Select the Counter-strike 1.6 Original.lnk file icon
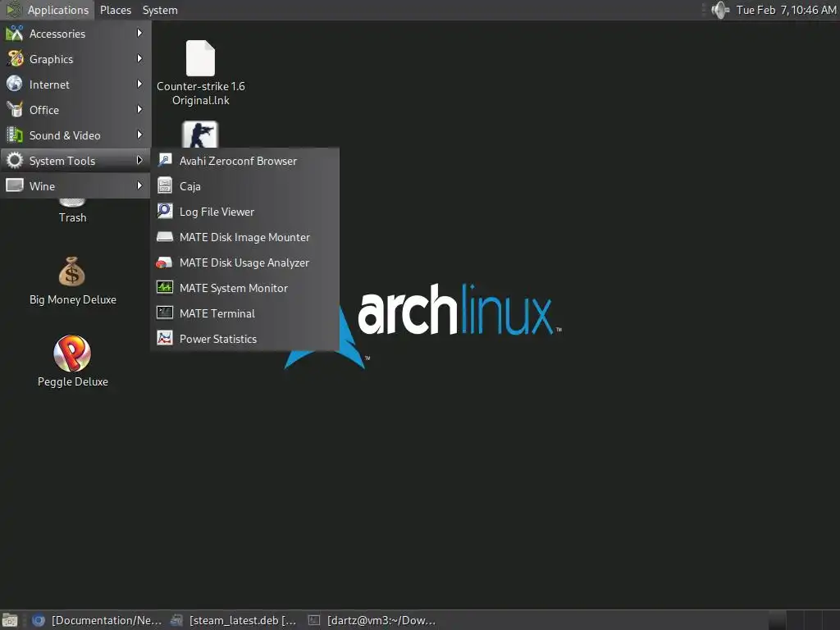The height and width of the screenshot is (630, 840). tap(200, 58)
